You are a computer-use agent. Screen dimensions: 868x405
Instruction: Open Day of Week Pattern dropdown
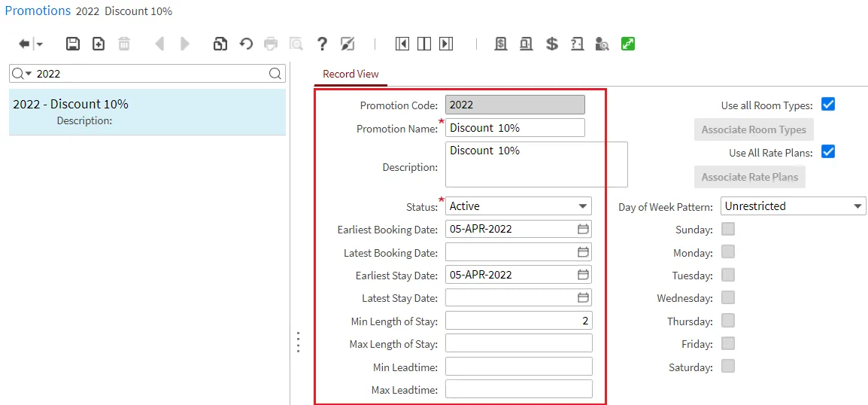792,206
